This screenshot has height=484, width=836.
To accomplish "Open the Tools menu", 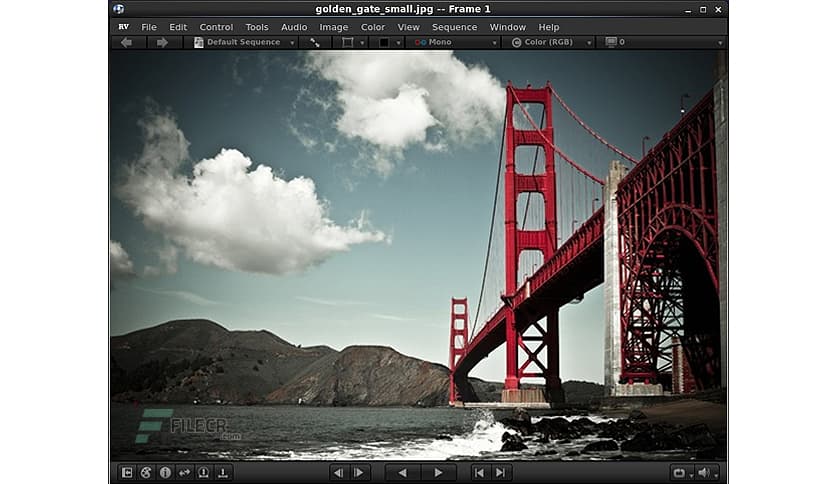I will coord(257,27).
